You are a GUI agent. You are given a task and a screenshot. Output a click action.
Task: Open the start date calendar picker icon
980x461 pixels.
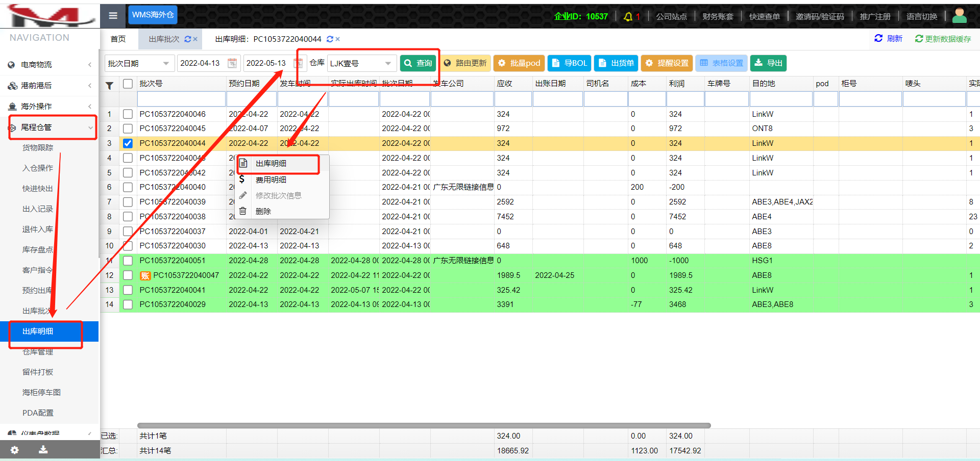pyautogui.click(x=232, y=63)
